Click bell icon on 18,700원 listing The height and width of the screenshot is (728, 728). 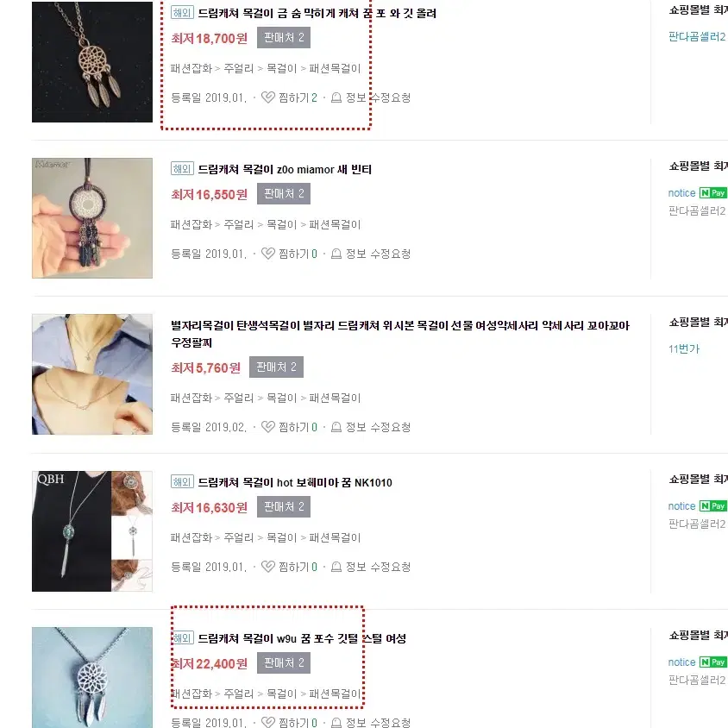pyautogui.click(x=336, y=97)
